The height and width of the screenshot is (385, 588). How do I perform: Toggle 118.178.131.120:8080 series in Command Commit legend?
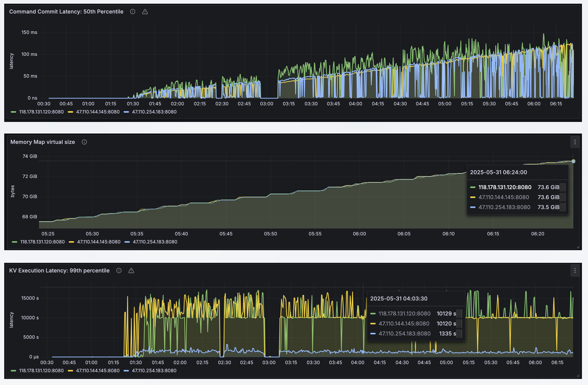41,112
